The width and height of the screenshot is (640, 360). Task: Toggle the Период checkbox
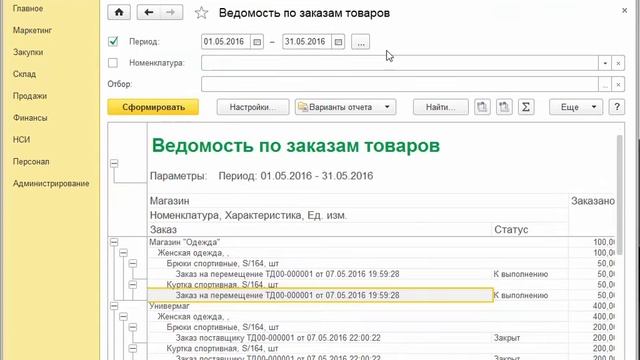click(x=113, y=42)
